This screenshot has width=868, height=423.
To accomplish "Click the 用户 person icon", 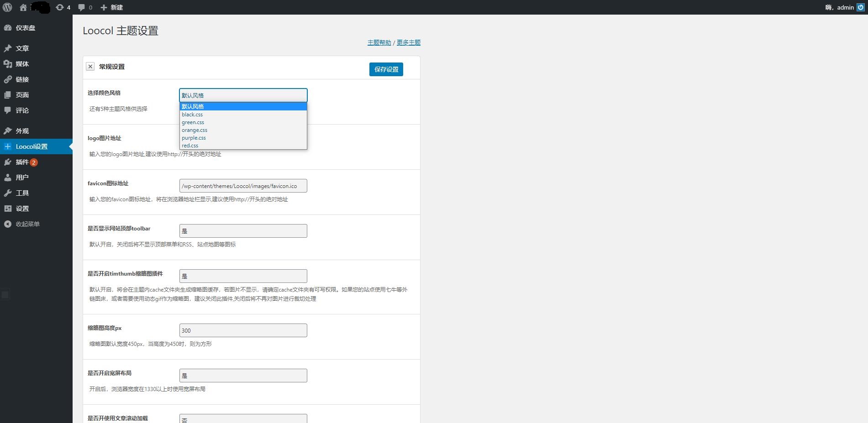I will (x=8, y=178).
